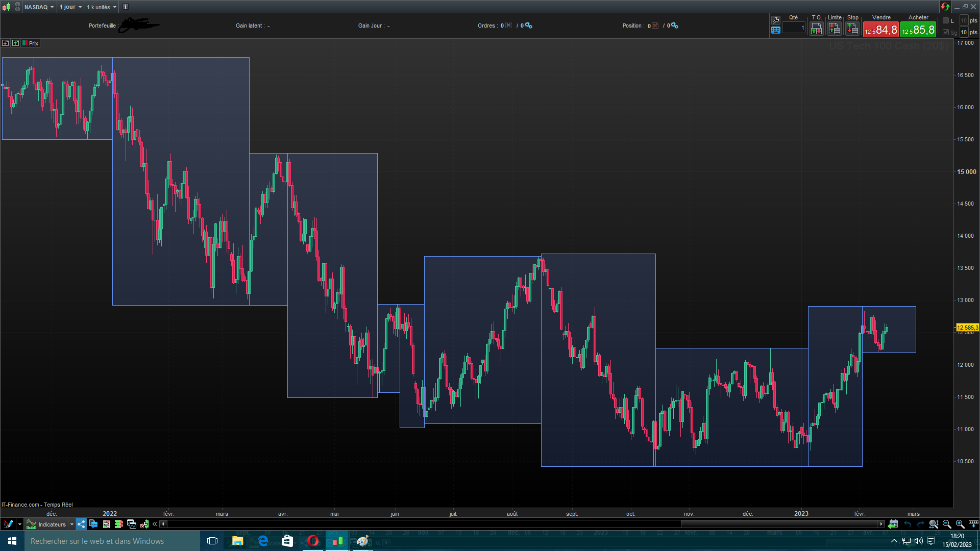Open trading settings wrench icon
This screenshot has height=551, width=980.
pyautogui.click(x=776, y=20)
